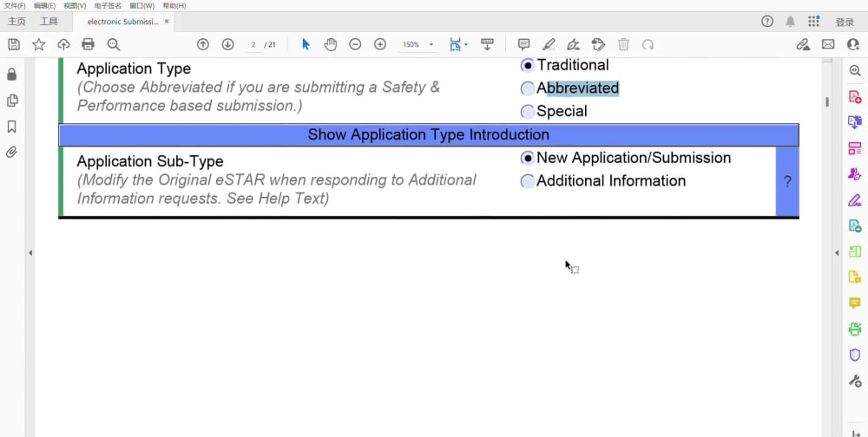
Task: Show page thumbnails panel in the left sidebar
Action: pyautogui.click(x=11, y=100)
